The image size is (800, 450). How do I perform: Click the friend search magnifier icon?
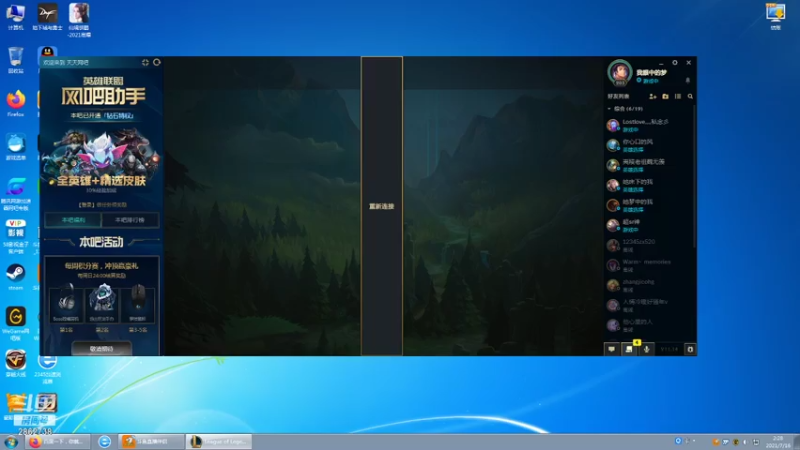tap(690, 96)
